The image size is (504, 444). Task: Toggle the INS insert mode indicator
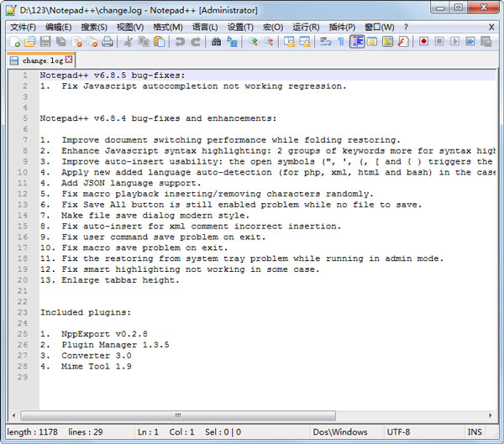click(475, 431)
